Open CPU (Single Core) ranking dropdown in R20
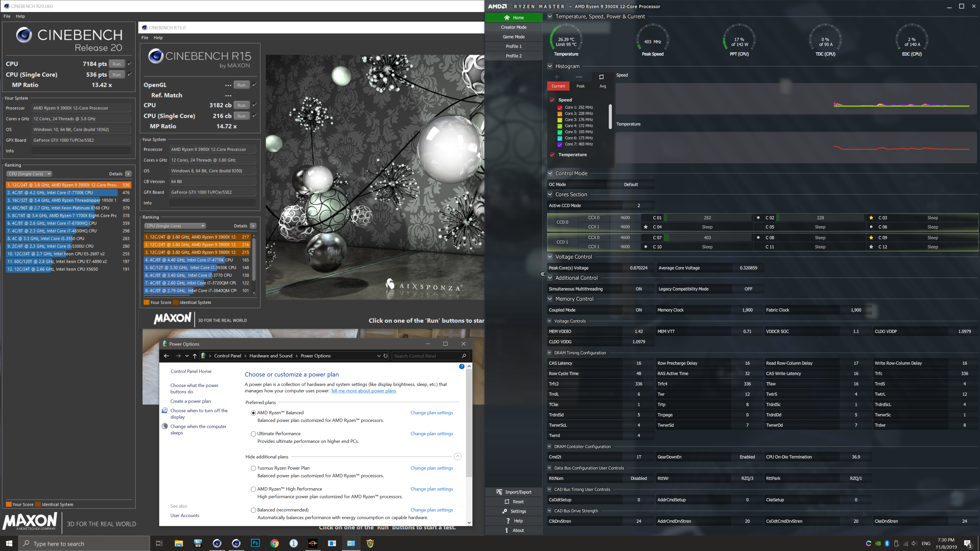Viewport: 980px width, 551px height. (29, 174)
